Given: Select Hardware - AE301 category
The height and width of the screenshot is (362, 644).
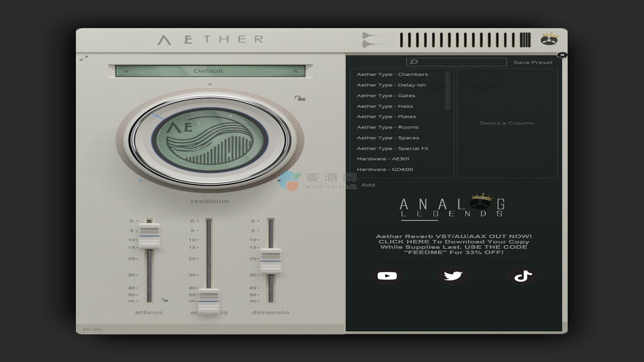Looking at the screenshot, I should (383, 159).
